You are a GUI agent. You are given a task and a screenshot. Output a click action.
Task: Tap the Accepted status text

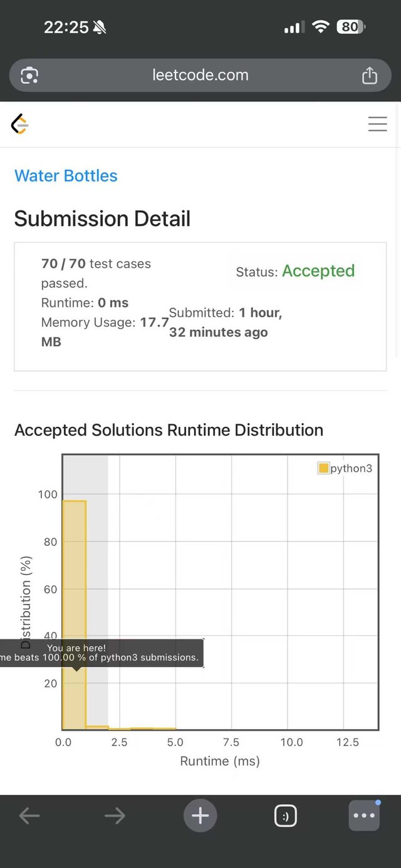click(318, 271)
